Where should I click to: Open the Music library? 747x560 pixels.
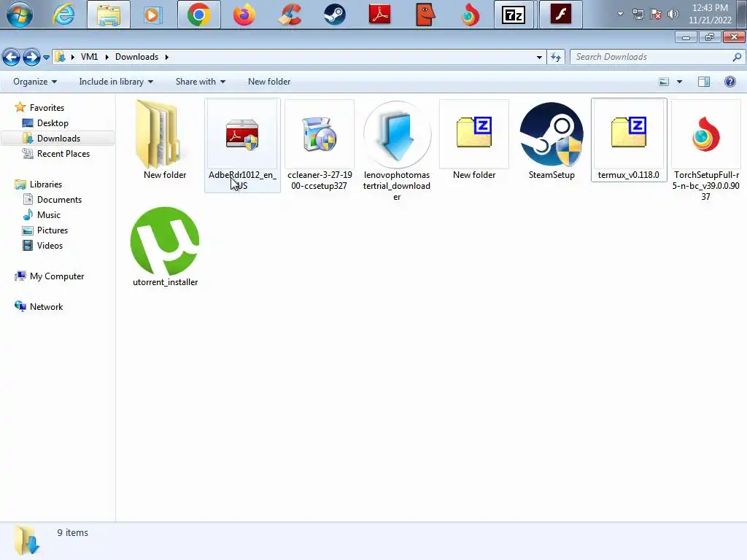[49, 215]
